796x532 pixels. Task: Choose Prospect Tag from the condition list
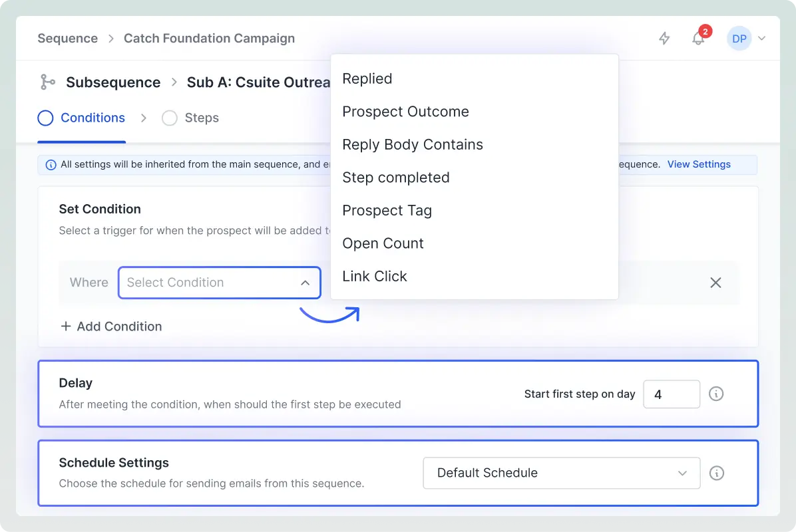[x=387, y=210]
